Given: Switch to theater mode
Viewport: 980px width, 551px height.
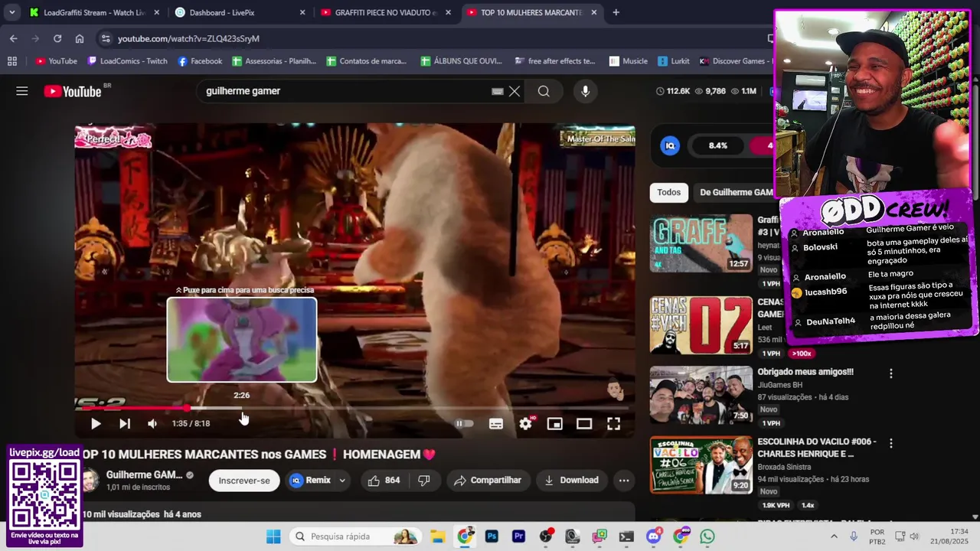Looking at the screenshot, I should (584, 423).
